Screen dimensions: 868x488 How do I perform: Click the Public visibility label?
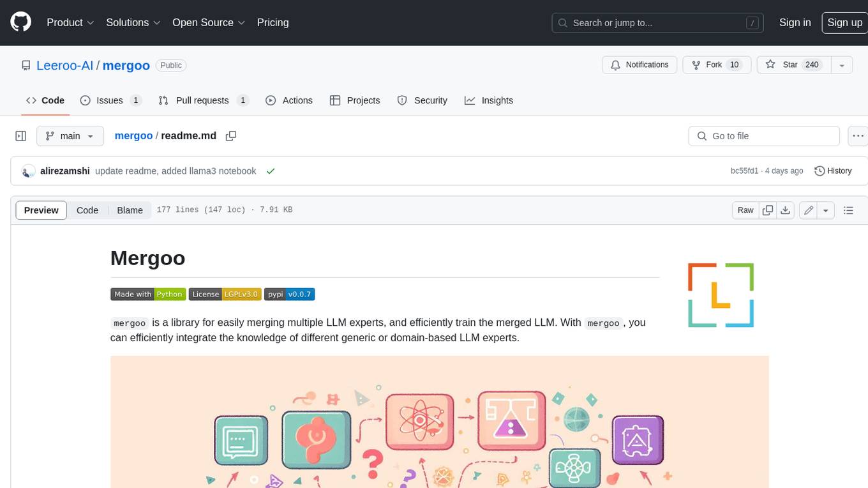click(x=171, y=65)
